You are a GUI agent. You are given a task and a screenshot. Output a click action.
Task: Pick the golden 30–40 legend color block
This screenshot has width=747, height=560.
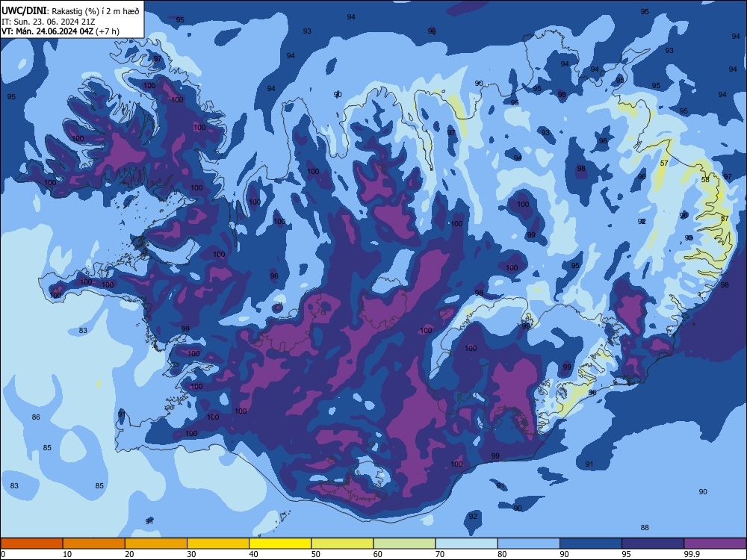(218, 544)
